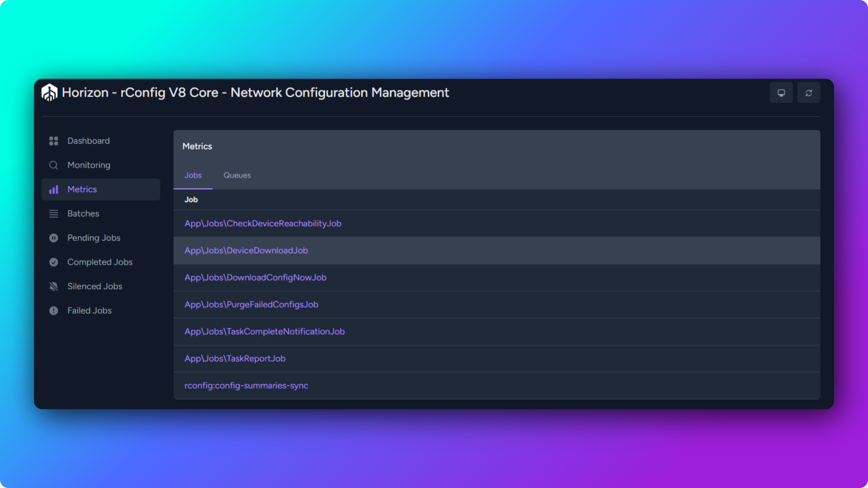Click the Pending Jobs pause icon
The width and height of the screenshot is (868, 488).
[x=54, y=238]
